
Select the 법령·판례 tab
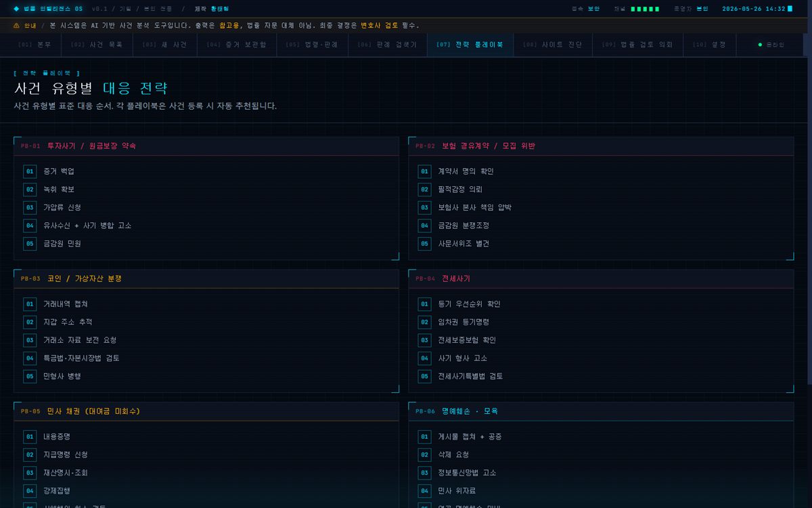[311, 45]
